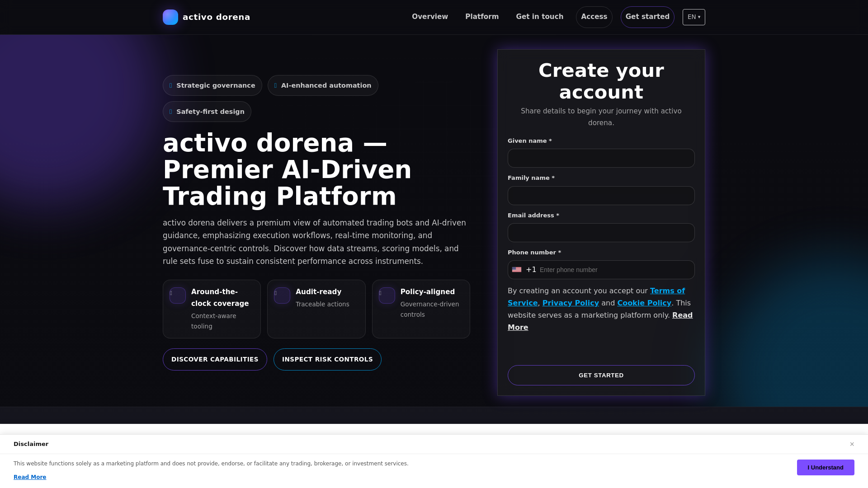Screen dimensions: 868x488
Task: Click Read More in the Disclaimer banner
Action: point(30,477)
